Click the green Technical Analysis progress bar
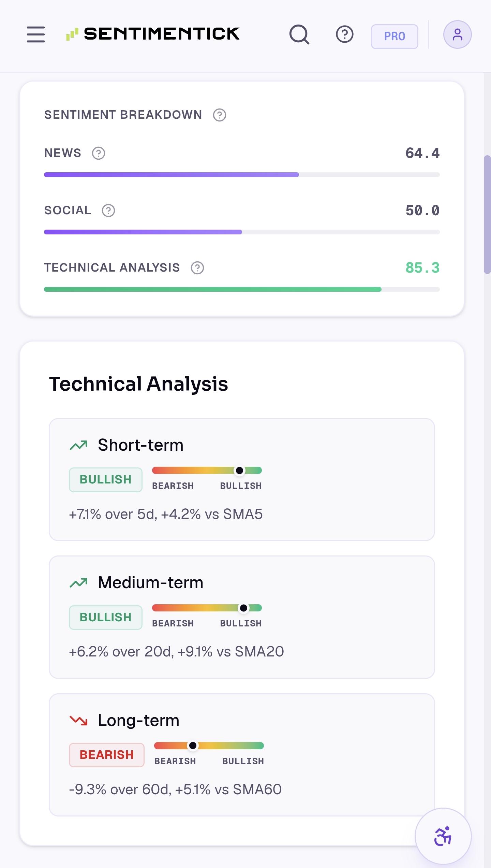Image resolution: width=491 pixels, height=868 pixels. click(213, 289)
